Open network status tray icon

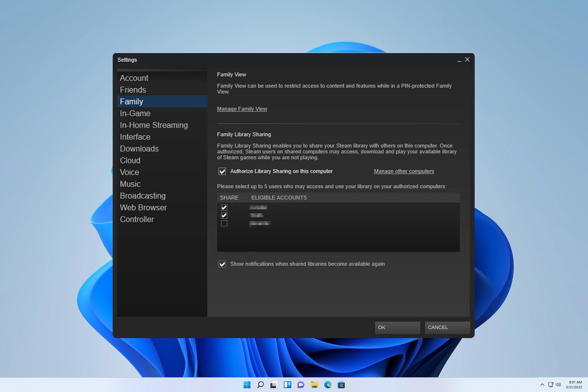(551, 385)
